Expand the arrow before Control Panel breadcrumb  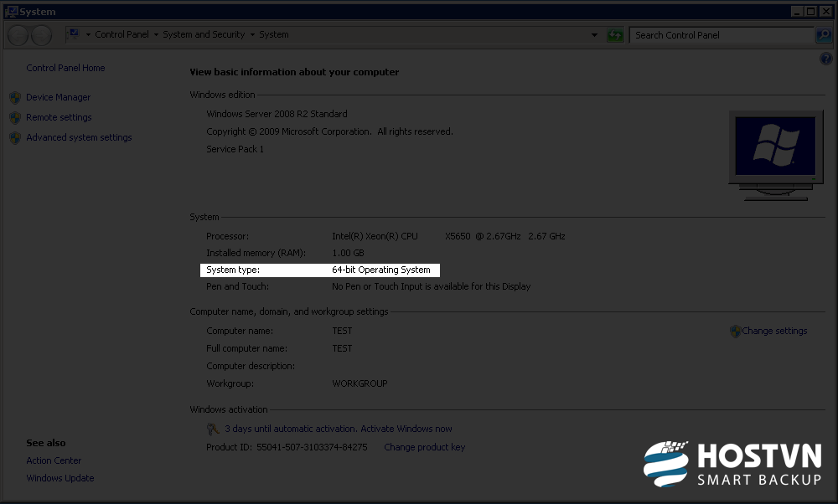(88, 34)
